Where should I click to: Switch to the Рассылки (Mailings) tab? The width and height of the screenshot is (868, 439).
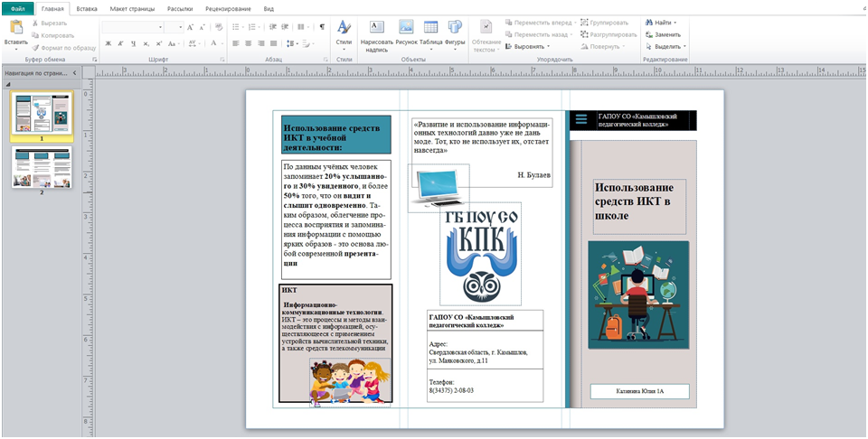point(180,9)
